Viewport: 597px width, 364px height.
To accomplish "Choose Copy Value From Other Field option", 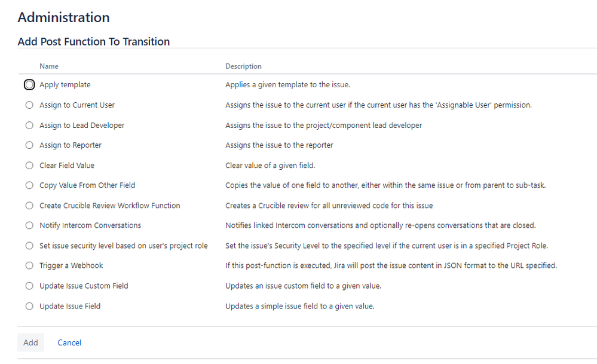I will pos(29,185).
